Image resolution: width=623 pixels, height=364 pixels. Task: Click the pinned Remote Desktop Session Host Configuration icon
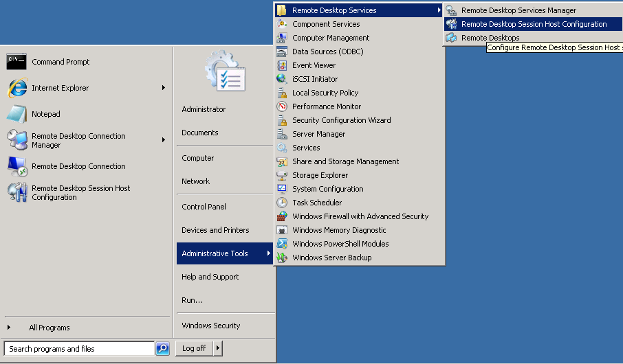coord(17,192)
